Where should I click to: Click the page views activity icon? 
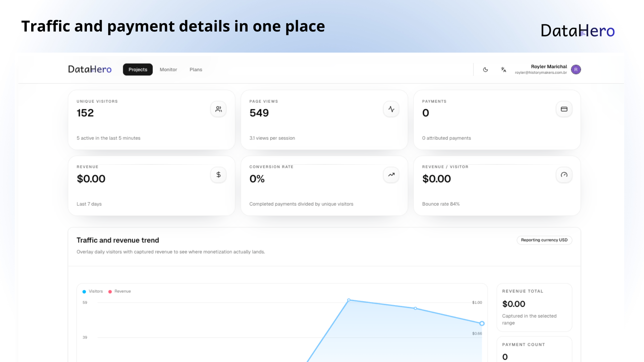pos(391,109)
